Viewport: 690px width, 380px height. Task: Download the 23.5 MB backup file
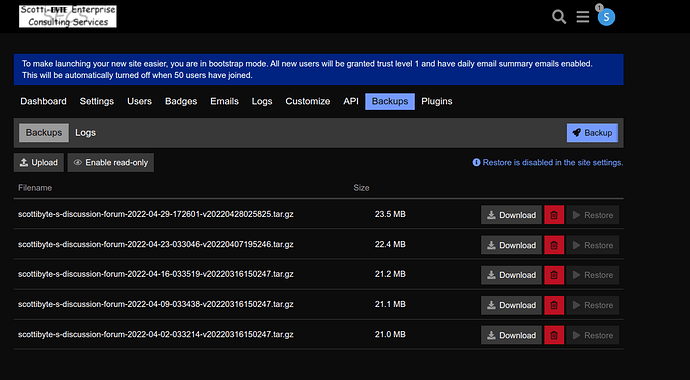pyautogui.click(x=511, y=215)
